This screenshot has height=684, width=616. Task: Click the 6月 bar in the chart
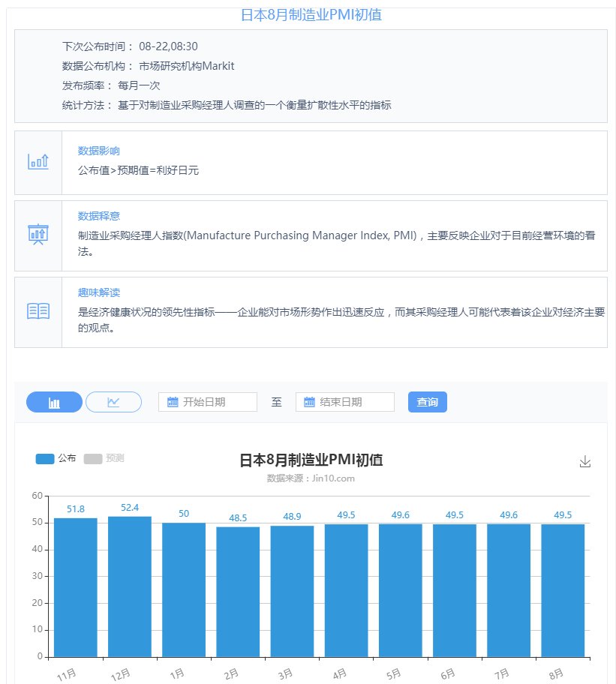point(454,591)
